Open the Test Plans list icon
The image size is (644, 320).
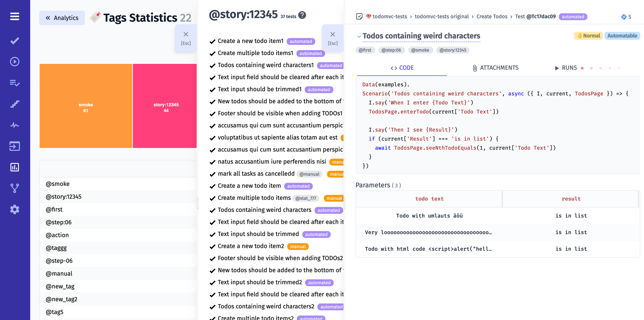tap(14, 83)
